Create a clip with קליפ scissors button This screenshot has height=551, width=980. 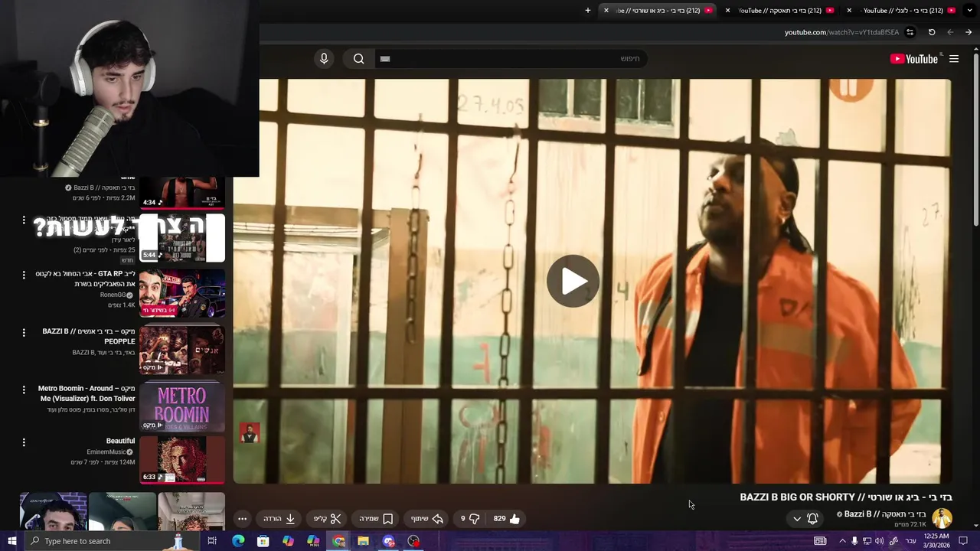[328, 519]
